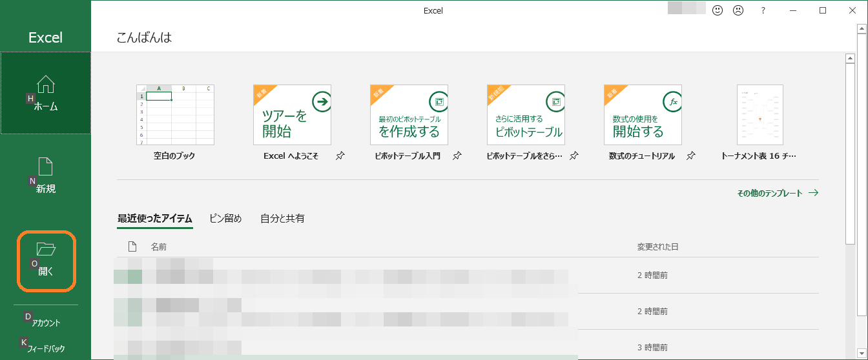Screen dimensions: 868x360
Task: Click the scrollbar down arrow
Action: click(x=851, y=353)
